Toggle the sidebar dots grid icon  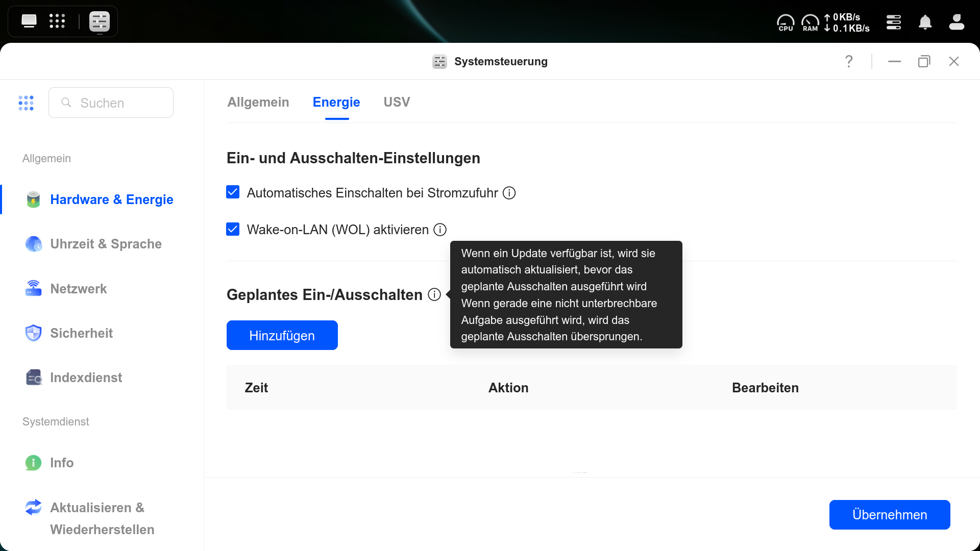(x=26, y=103)
